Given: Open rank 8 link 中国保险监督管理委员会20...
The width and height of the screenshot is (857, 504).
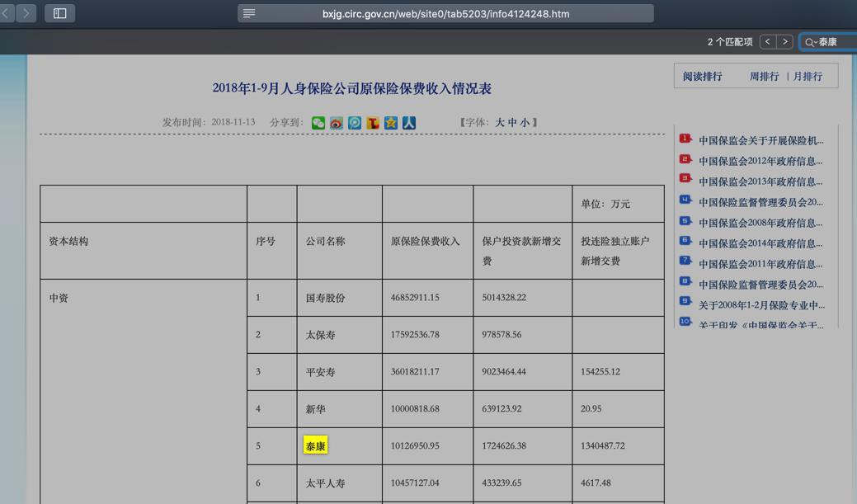Looking at the screenshot, I should coord(760,285).
